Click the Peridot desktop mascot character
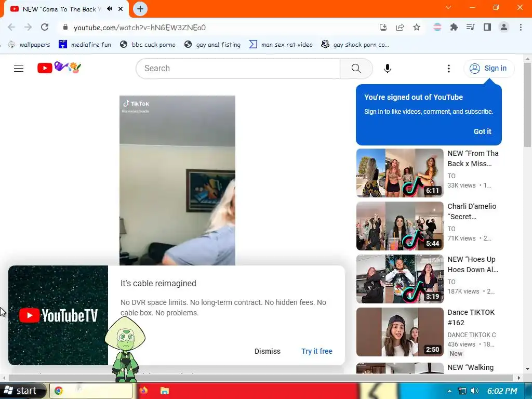 click(x=125, y=350)
